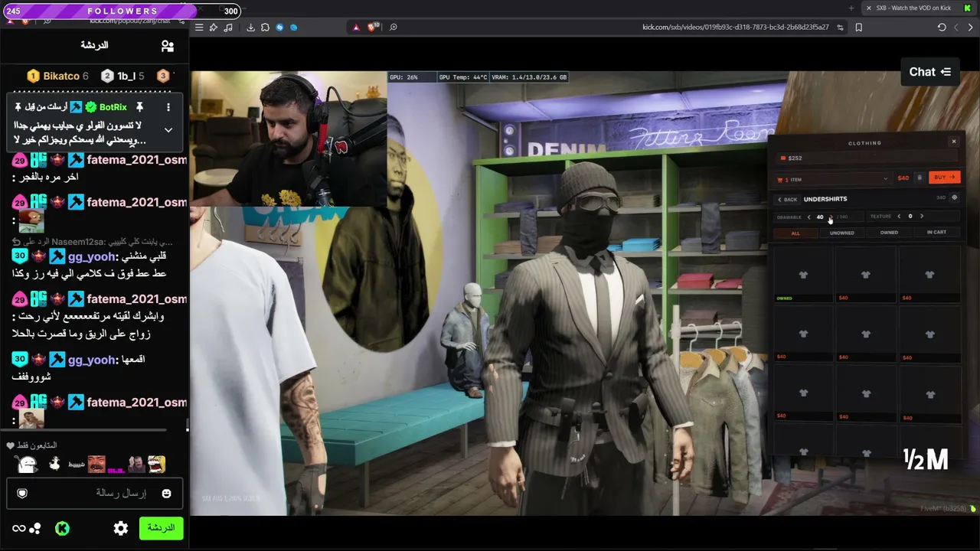Expand the cart 1 item dropdown
The image size is (980, 551).
(833, 179)
